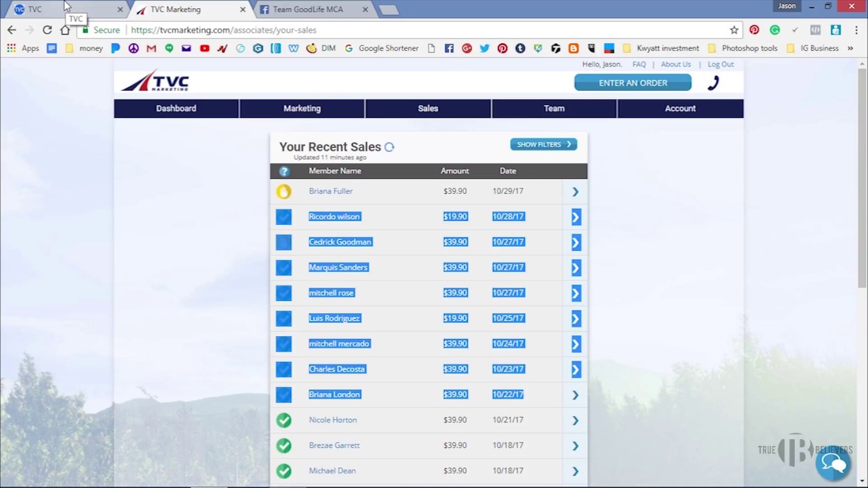Screen dimensions: 868x488
Task: Open the Tumblr bookmark icon
Action: (520, 48)
